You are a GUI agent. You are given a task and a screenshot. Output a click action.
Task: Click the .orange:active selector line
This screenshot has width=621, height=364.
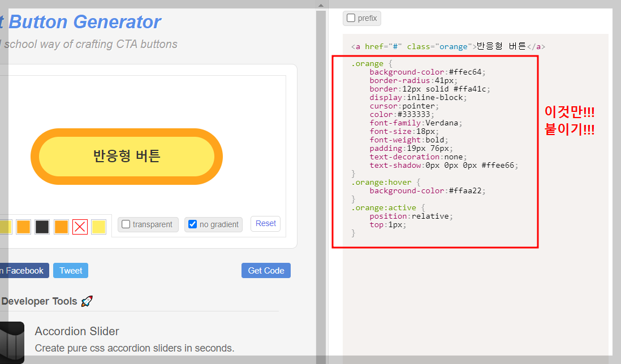coord(388,208)
